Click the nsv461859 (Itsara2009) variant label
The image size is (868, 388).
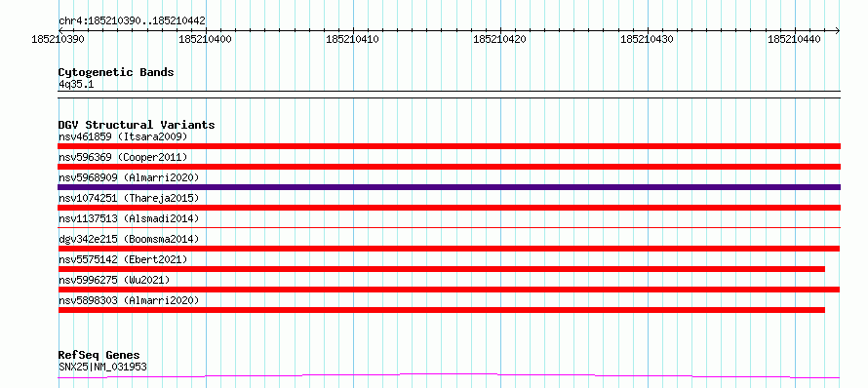[123, 136]
